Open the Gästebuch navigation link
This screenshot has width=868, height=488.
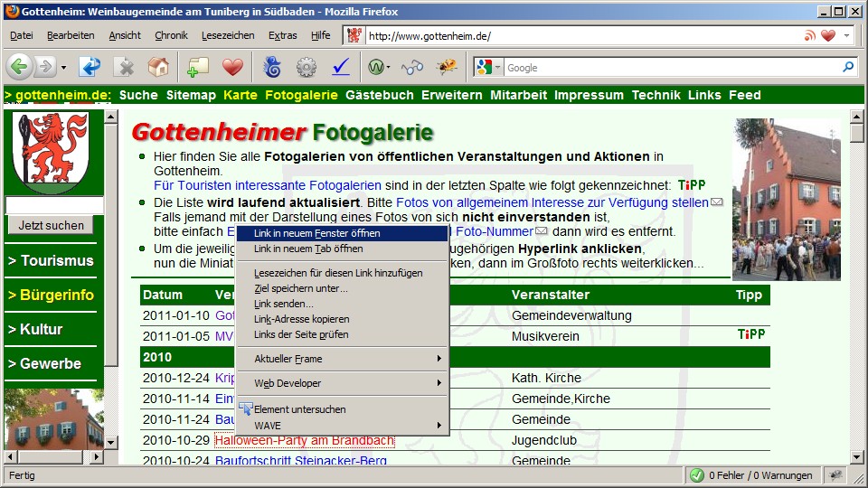click(379, 95)
